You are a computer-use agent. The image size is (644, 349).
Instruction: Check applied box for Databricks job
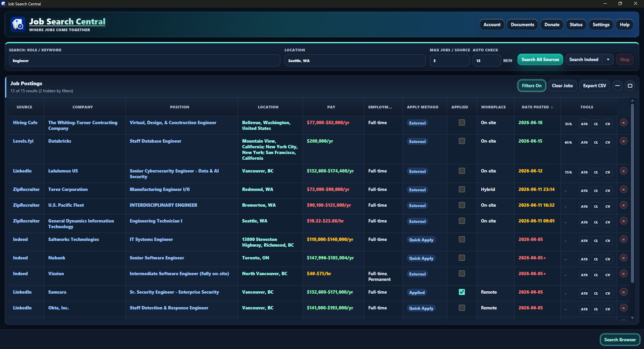tap(462, 141)
